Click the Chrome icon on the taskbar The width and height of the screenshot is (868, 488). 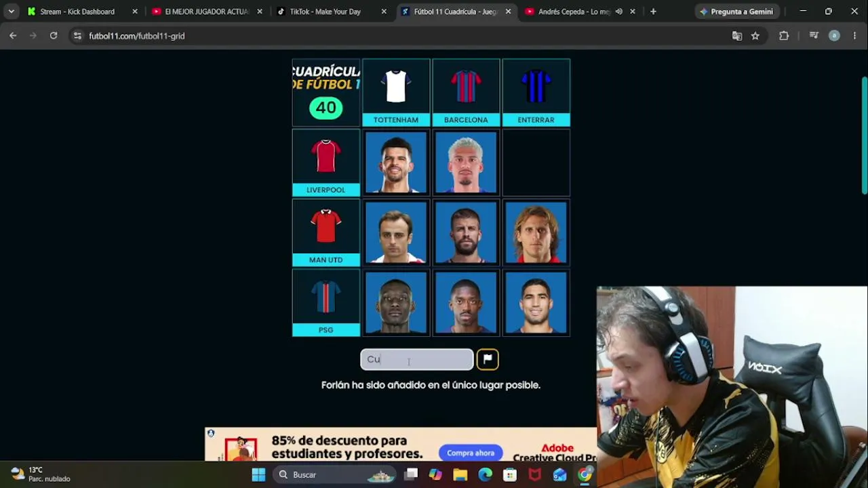pos(585,475)
